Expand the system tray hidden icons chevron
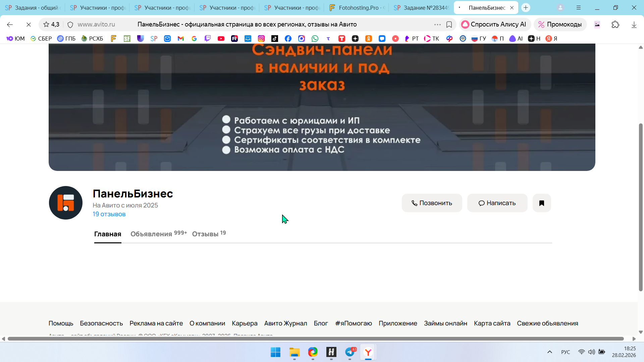 click(x=550, y=352)
